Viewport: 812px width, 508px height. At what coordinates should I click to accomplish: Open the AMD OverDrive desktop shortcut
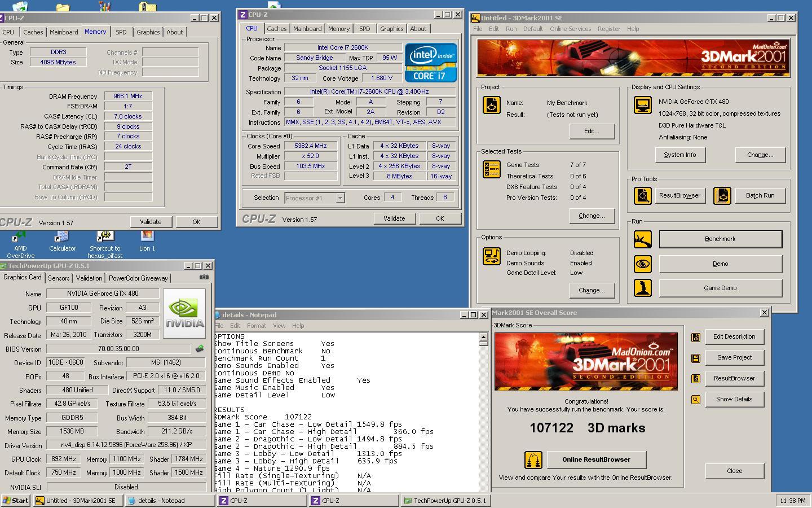pyautogui.click(x=20, y=244)
